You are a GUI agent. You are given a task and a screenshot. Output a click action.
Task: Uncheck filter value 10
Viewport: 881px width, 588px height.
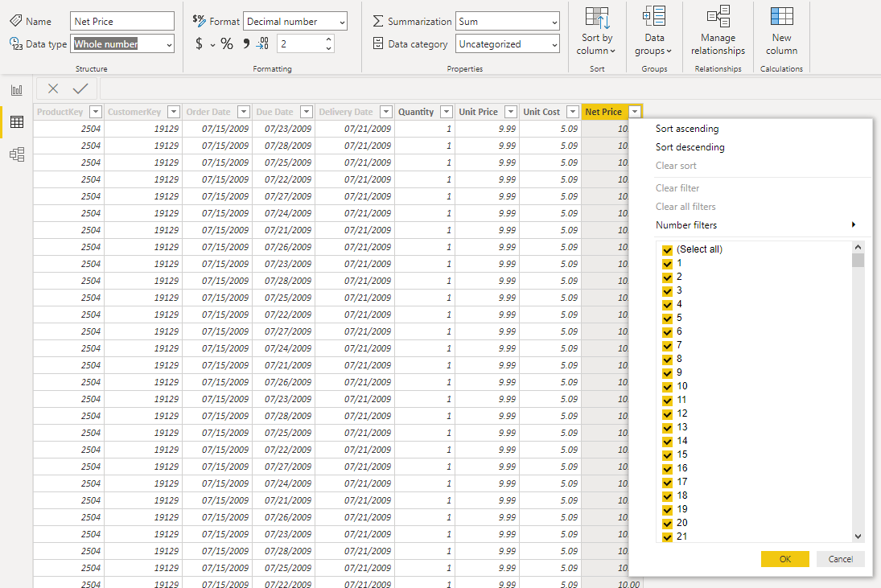(667, 387)
